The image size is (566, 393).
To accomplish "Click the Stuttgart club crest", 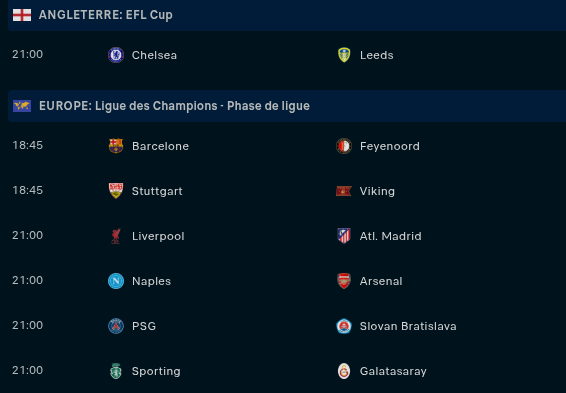I will click(x=116, y=191).
